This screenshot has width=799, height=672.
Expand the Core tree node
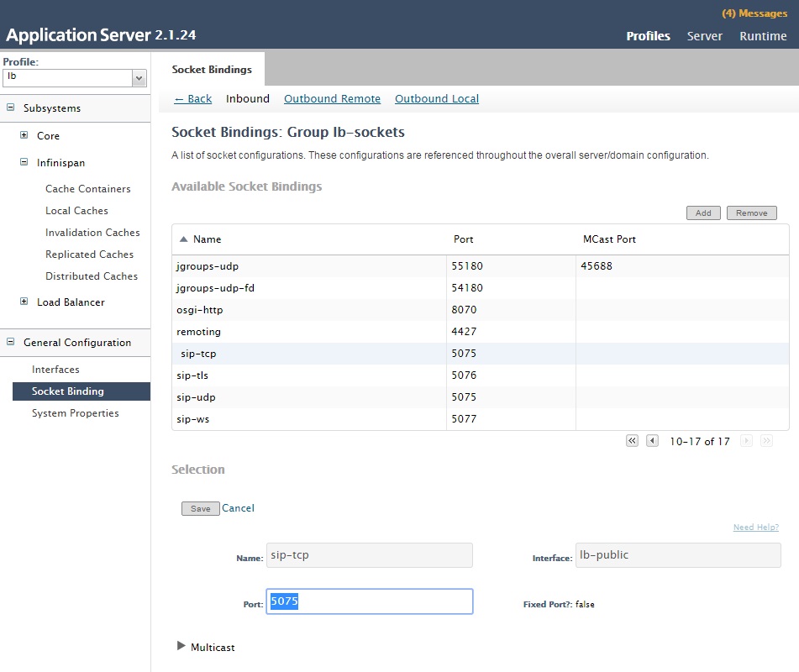pos(24,135)
